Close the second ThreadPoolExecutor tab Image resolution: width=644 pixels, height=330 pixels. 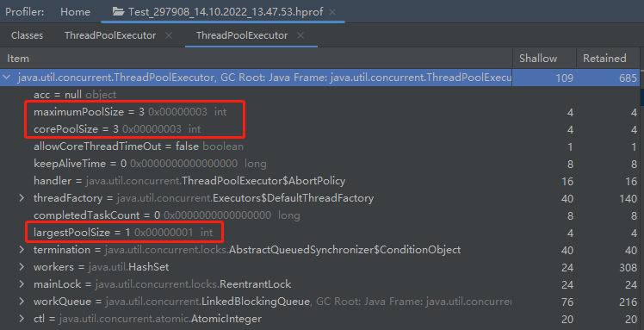point(300,35)
